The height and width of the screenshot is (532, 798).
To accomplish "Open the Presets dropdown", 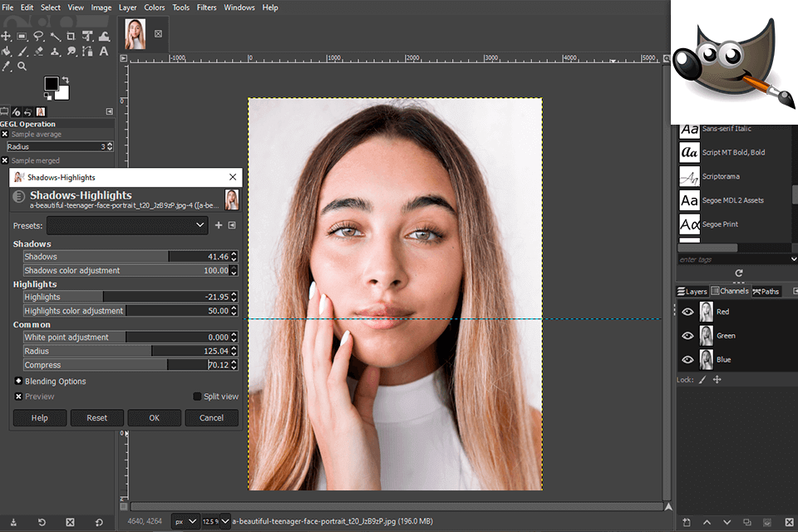I will [x=127, y=225].
